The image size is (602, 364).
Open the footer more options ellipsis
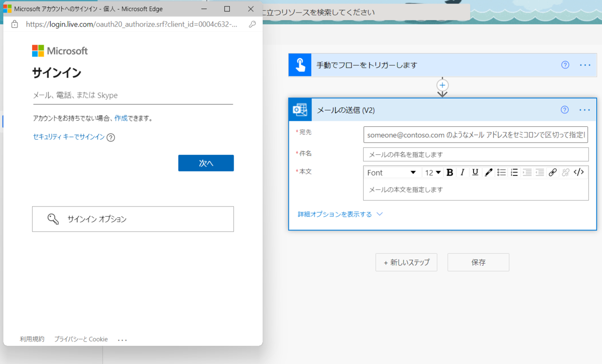(122, 340)
